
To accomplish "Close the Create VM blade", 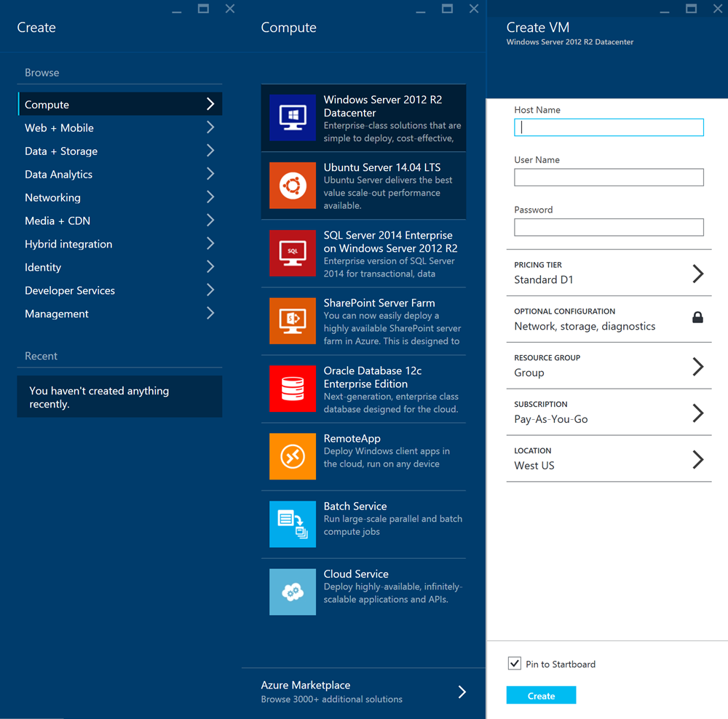I will point(718,8).
